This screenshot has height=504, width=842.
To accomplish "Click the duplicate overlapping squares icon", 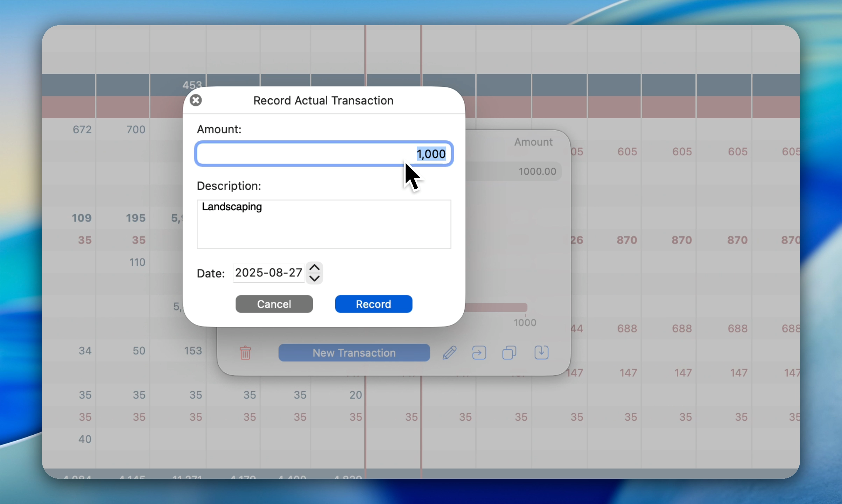I will click(x=509, y=352).
